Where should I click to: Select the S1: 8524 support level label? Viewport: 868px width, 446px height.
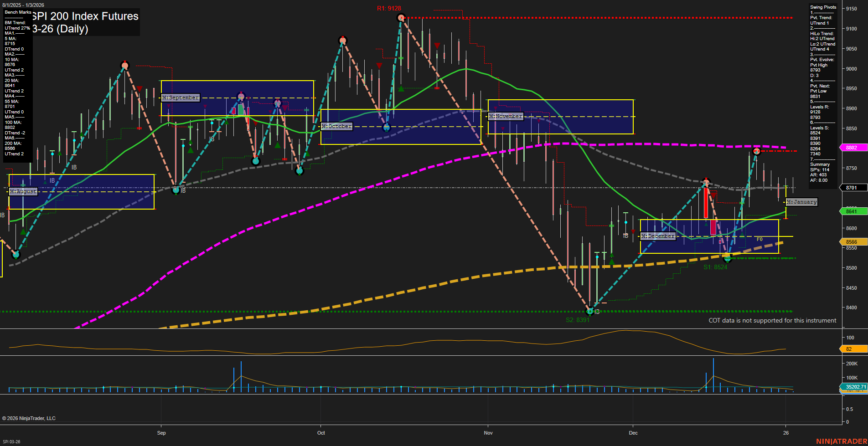(716, 267)
